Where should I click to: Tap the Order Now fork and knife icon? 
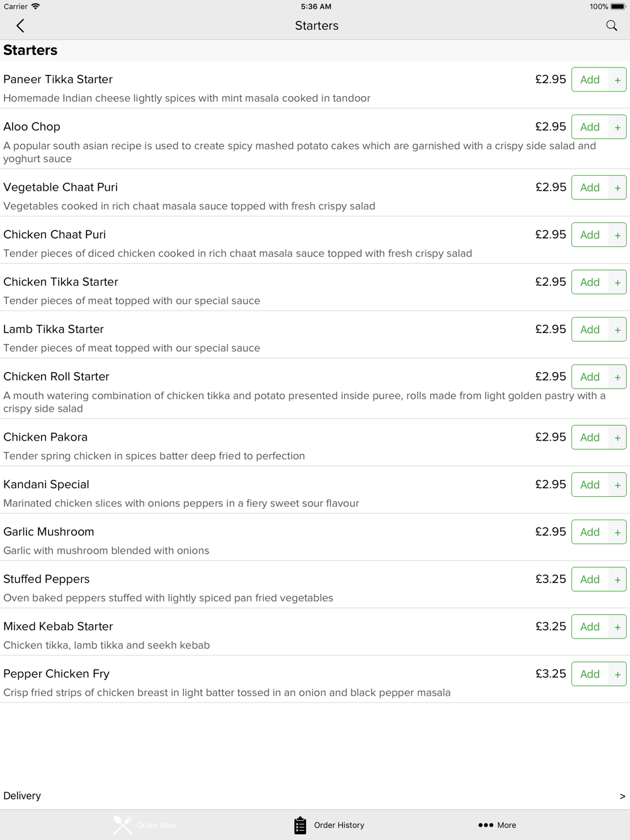point(123,825)
